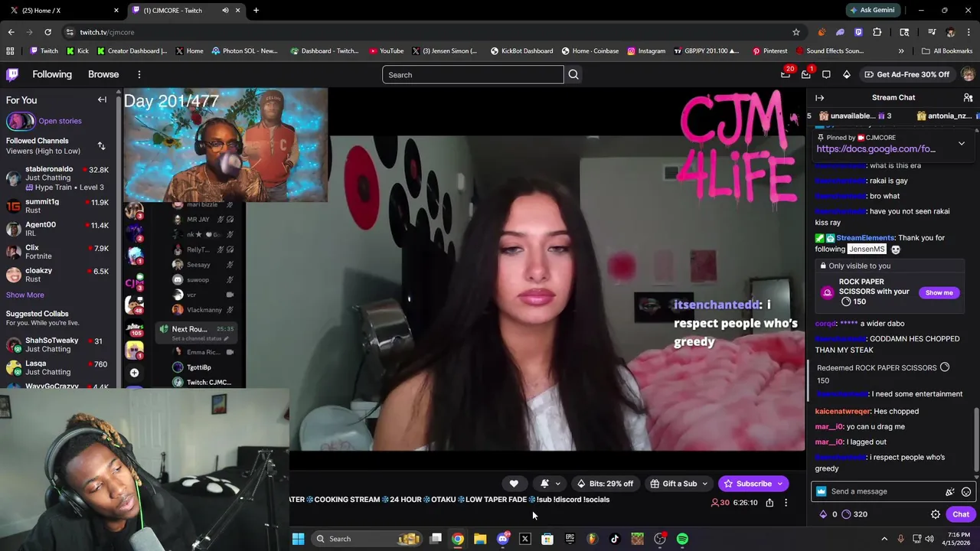Viewport: 980px width, 551px height.
Task: Open the chat power-ups icon in message box
Action: pyautogui.click(x=950, y=491)
